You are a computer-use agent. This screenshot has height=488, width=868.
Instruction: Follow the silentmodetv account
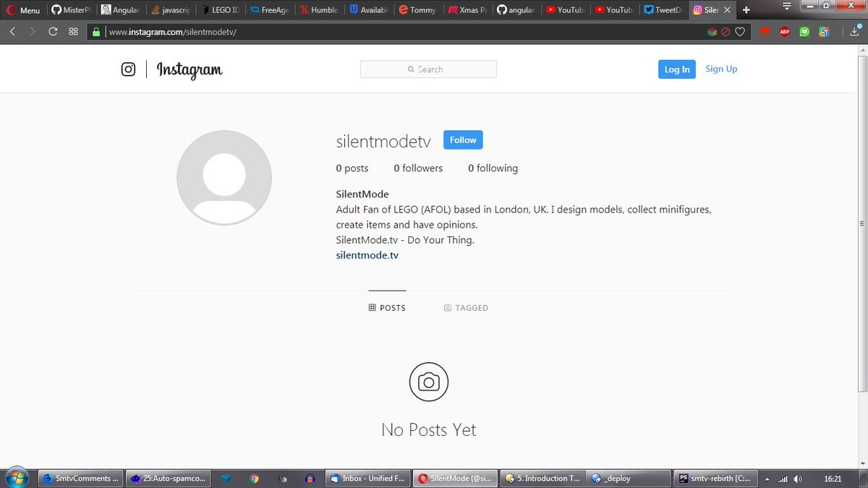coord(463,140)
